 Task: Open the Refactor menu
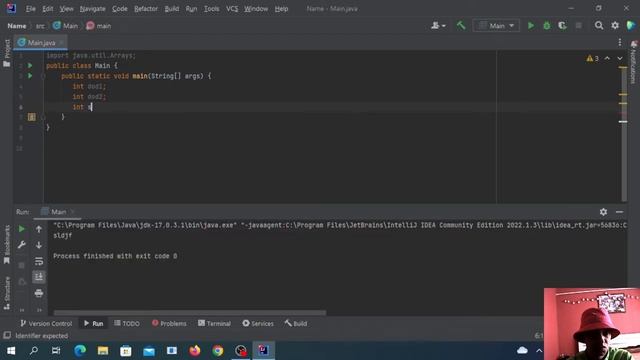coord(146,9)
